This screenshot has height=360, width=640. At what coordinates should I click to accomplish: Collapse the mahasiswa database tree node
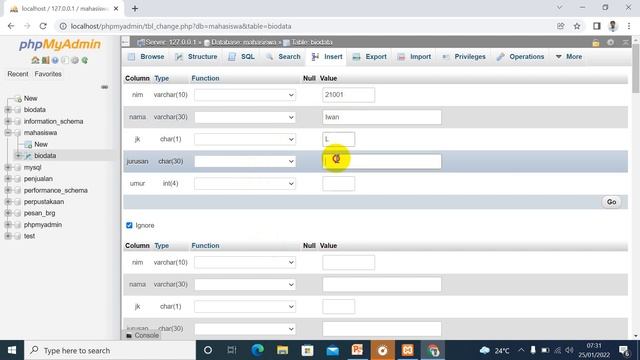[8, 133]
